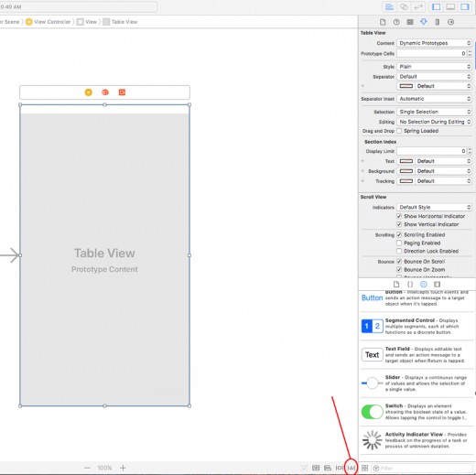The image size is (476, 475).
Task: Click the Separator color swatch
Action: [406, 86]
